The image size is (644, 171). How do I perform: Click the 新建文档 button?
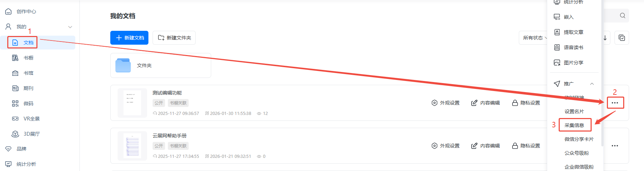(x=129, y=38)
